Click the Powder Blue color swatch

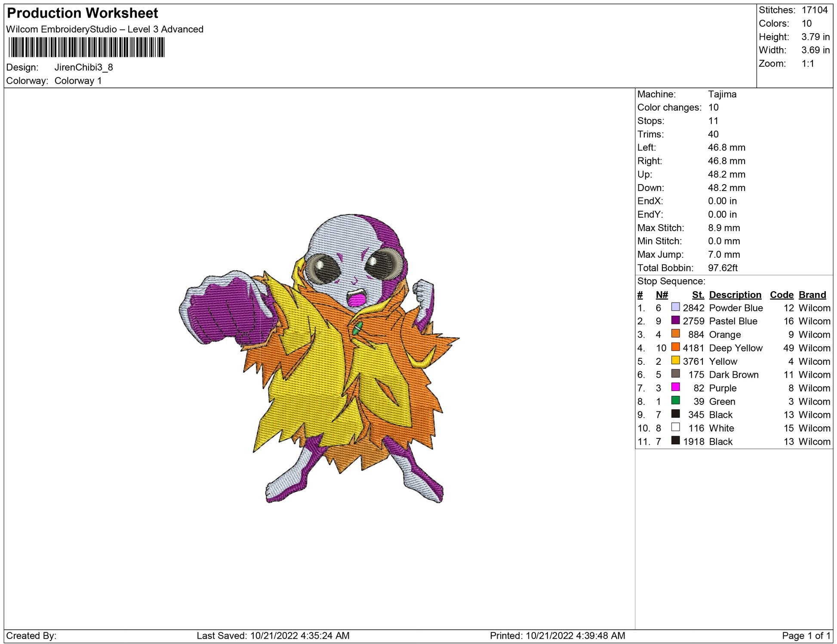point(675,307)
